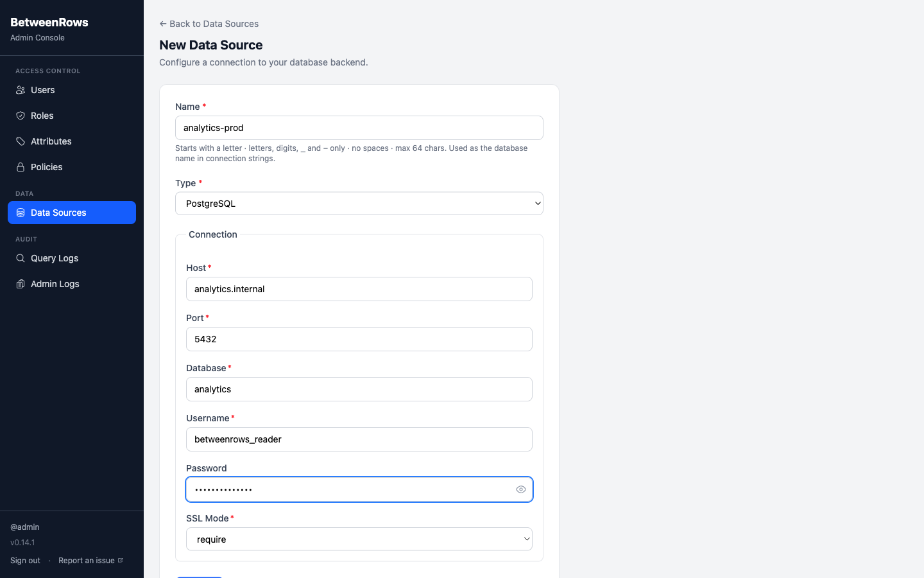Viewport: 924px width, 578px height.
Task: Open the Type dropdown showing PostgreSQL
Action: [359, 203]
